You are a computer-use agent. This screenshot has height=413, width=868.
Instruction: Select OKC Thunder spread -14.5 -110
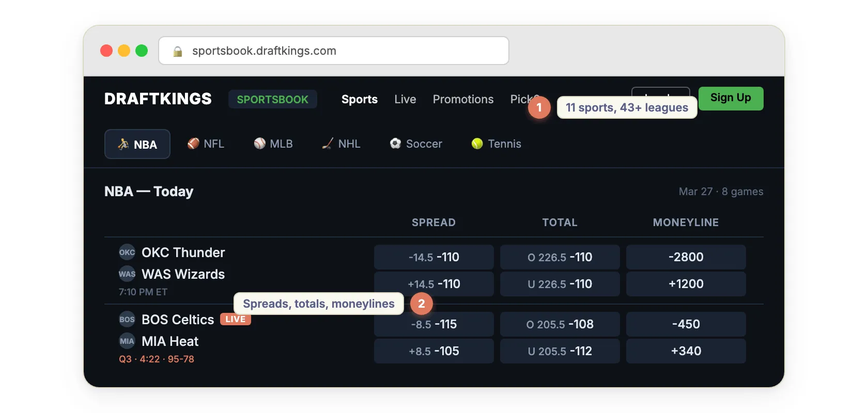pos(434,257)
